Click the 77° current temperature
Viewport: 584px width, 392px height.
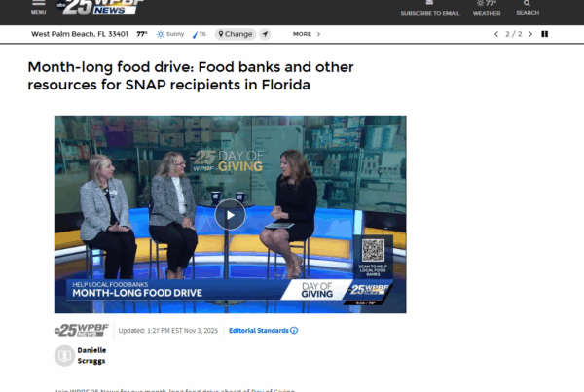[142, 34]
